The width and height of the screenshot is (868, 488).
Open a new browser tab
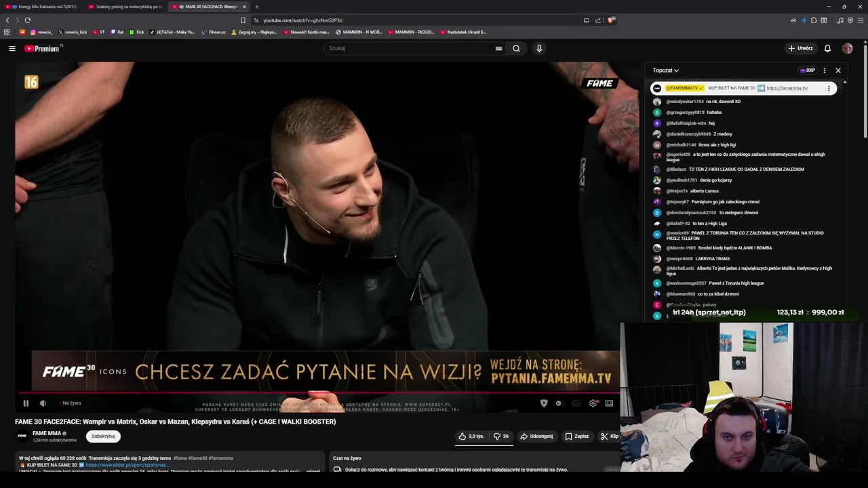(256, 7)
